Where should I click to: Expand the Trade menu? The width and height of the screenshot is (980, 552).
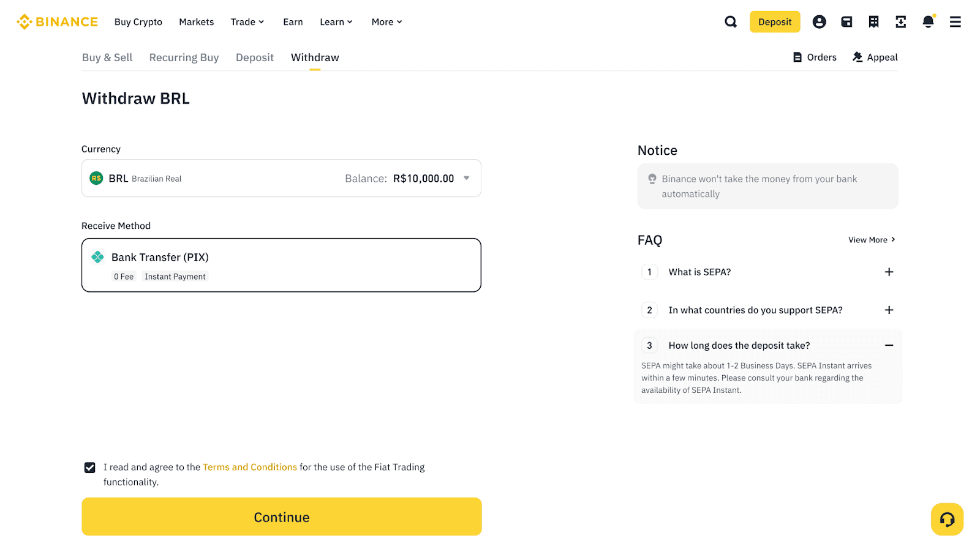[x=247, y=22]
